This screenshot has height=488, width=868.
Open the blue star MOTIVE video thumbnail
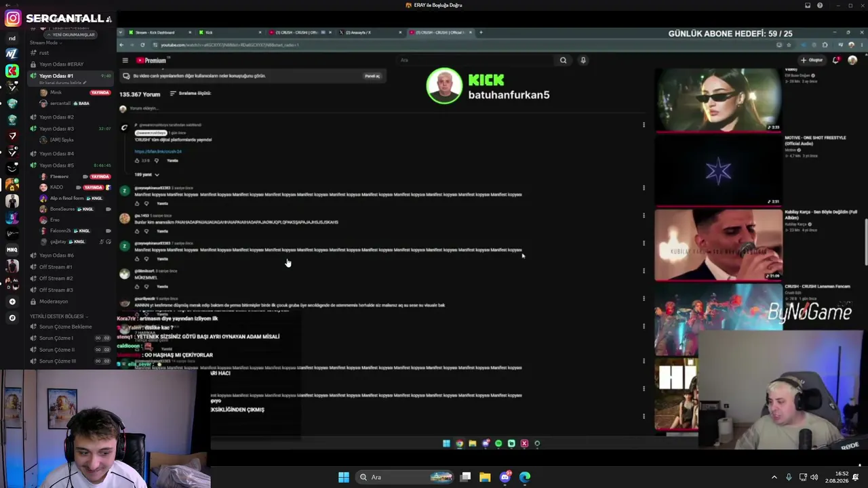click(718, 170)
